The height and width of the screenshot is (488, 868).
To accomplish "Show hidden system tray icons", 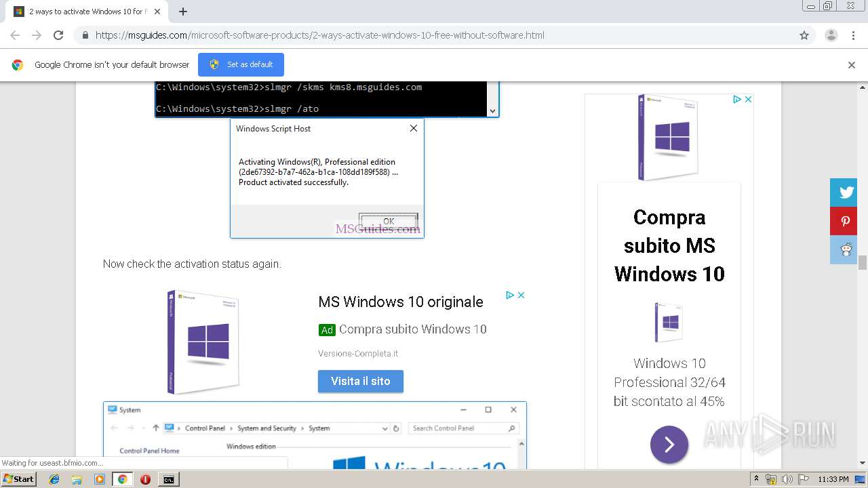I will (756, 479).
